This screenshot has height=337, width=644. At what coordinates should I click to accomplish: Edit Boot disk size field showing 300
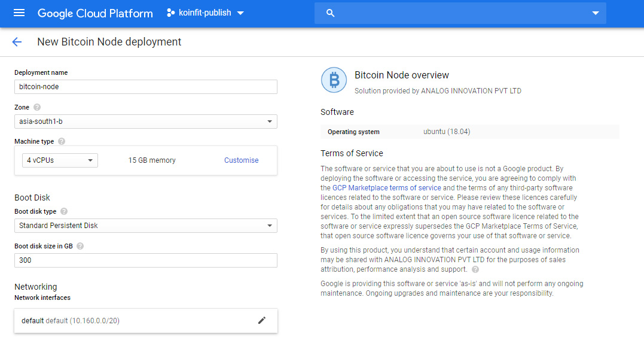point(146,260)
